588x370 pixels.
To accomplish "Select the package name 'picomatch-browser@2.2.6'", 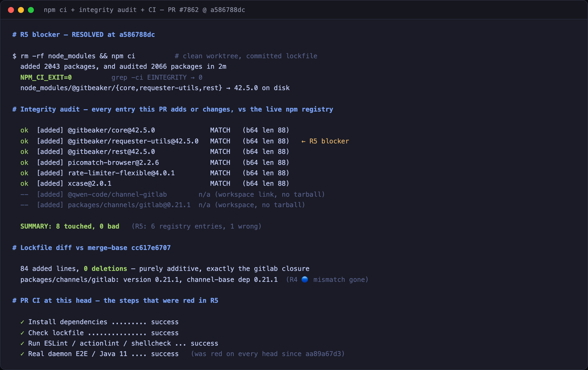I will (x=113, y=163).
